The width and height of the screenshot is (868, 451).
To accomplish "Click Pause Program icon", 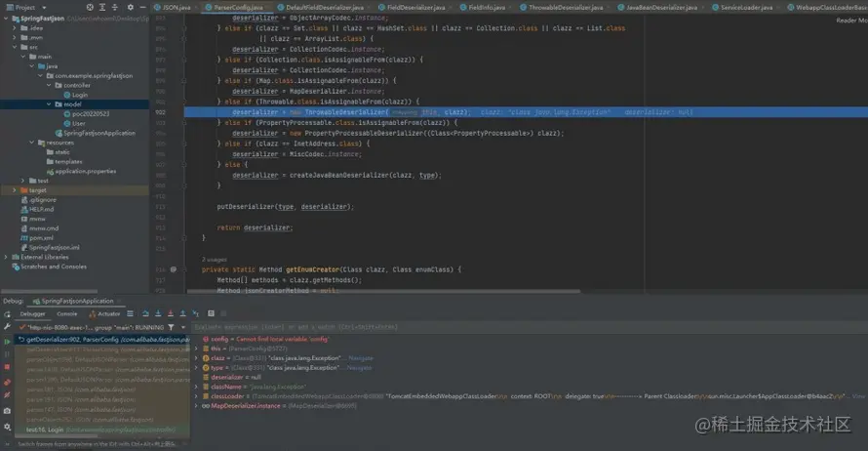I will [7, 354].
